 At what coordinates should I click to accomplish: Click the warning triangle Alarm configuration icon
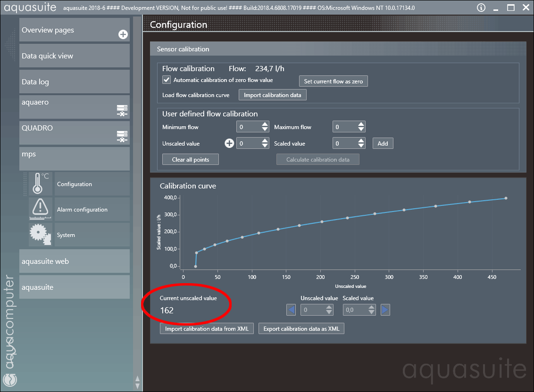41,209
